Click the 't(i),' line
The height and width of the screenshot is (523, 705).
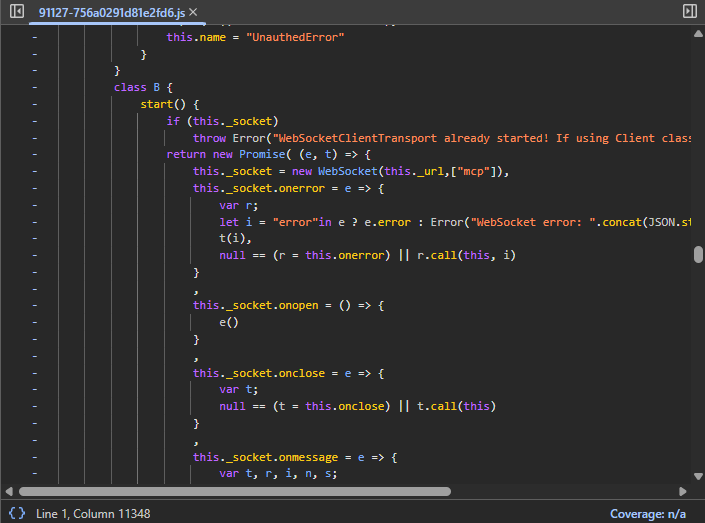coord(235,238)
